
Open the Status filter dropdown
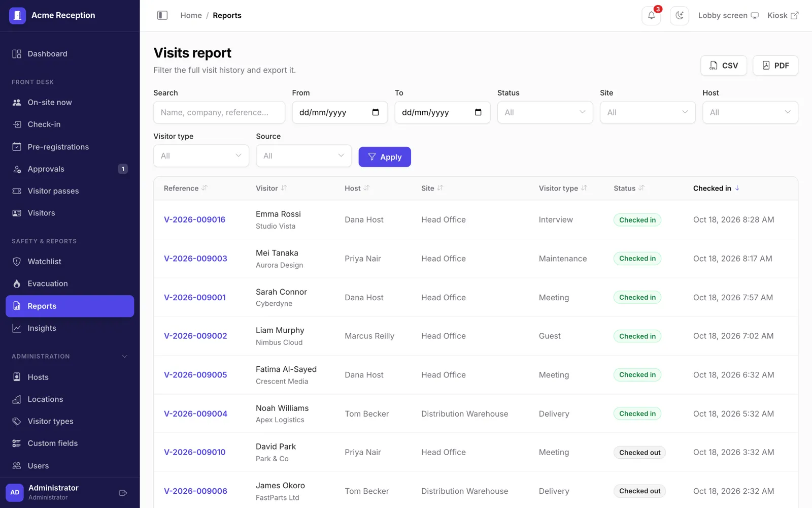[545, 112]
